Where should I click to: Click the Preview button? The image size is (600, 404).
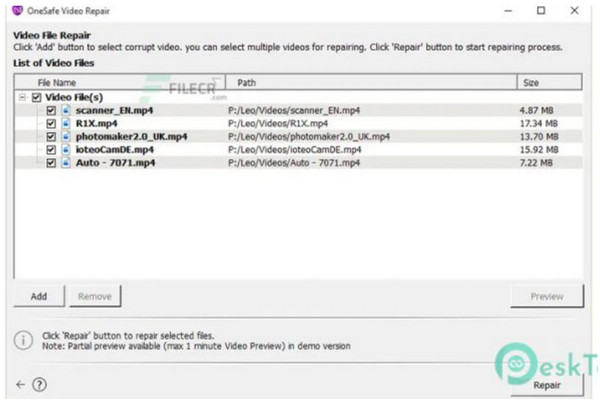point(547,296)
